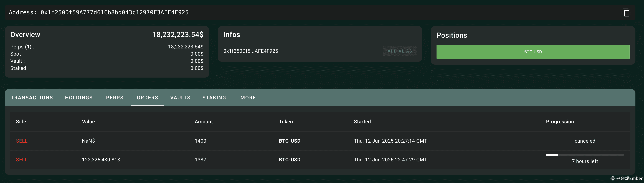
Task: Switch to the HOLDINGS tab
Action: [79, 98]
